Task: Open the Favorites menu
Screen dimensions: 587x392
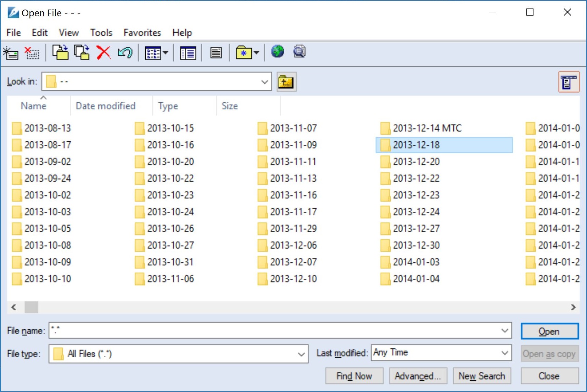Action: tap(142, 33)
